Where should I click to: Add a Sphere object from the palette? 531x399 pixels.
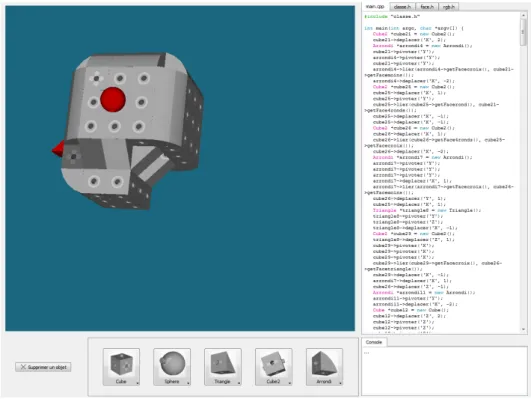172,366
